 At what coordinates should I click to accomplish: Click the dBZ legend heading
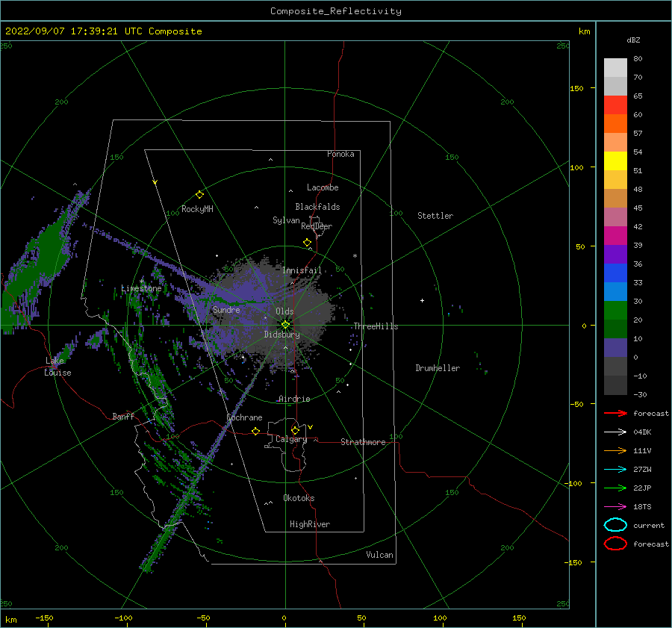[633, 40]
